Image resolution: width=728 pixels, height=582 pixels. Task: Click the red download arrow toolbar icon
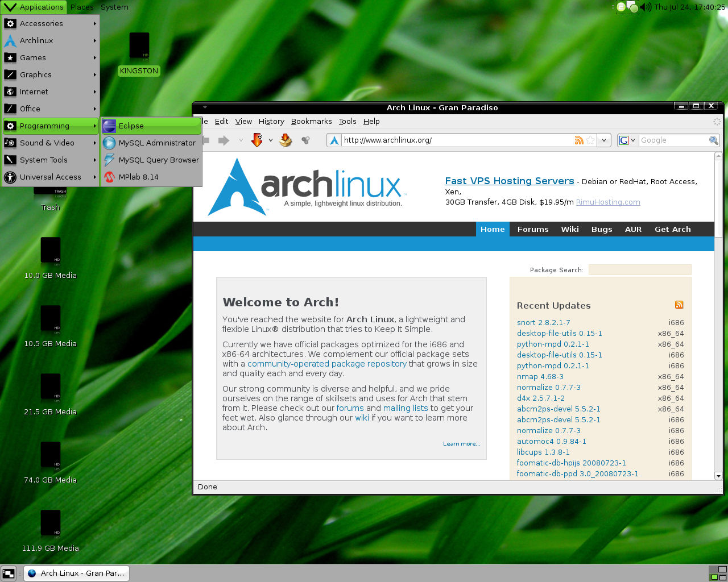(257, 140)
